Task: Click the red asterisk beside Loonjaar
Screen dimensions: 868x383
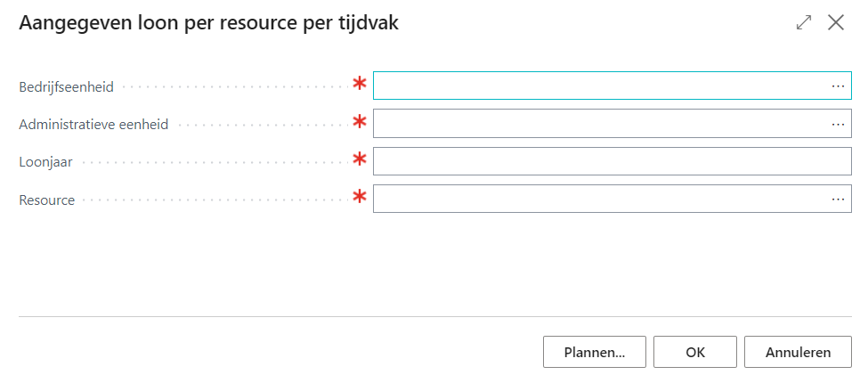Action: click(x=360, y=160)
